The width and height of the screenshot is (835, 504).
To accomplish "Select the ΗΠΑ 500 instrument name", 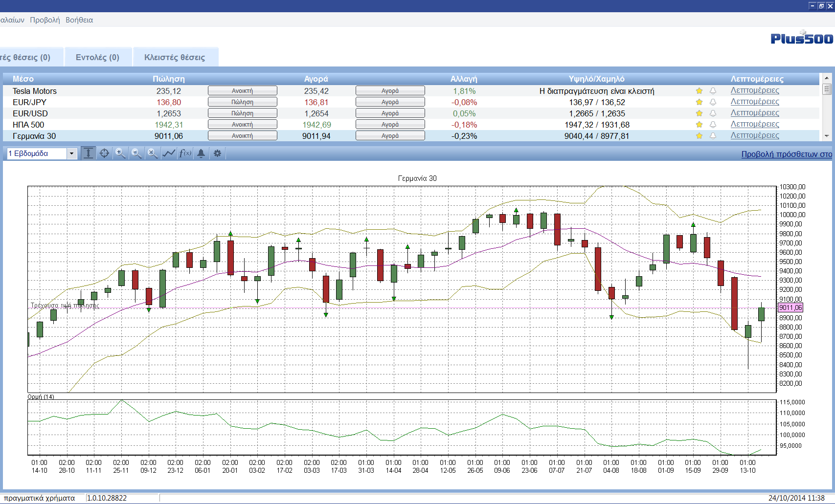I will click(28, 125).
